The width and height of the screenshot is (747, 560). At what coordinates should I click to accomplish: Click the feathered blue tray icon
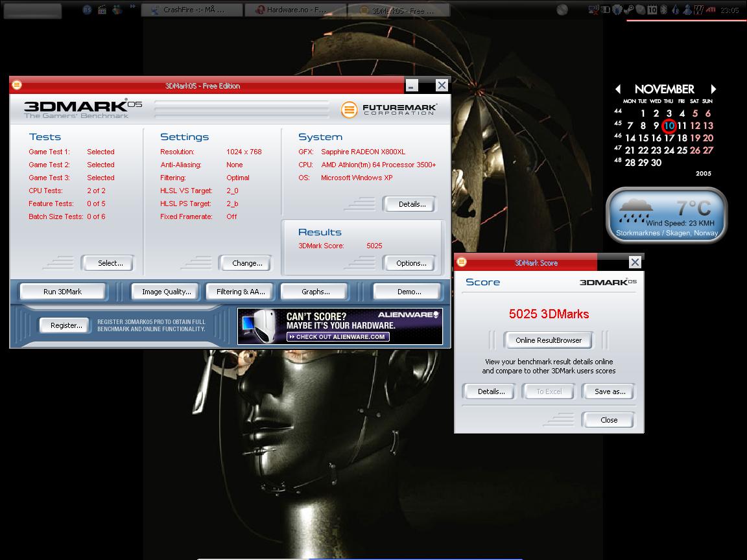click(617, 10)
